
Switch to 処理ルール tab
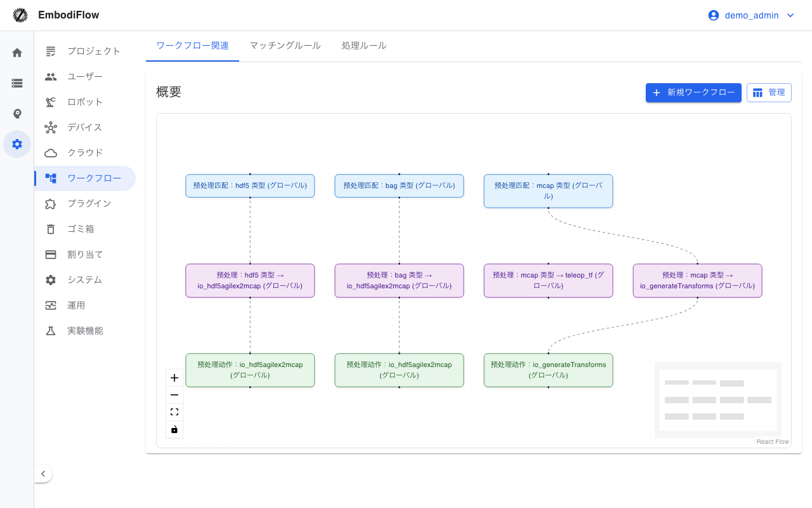click(x=364, y=46)
